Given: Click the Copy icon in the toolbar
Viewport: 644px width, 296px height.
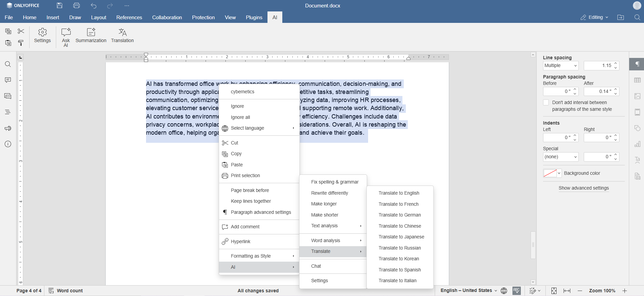Looking at the screenshot, I should [8, 31].
